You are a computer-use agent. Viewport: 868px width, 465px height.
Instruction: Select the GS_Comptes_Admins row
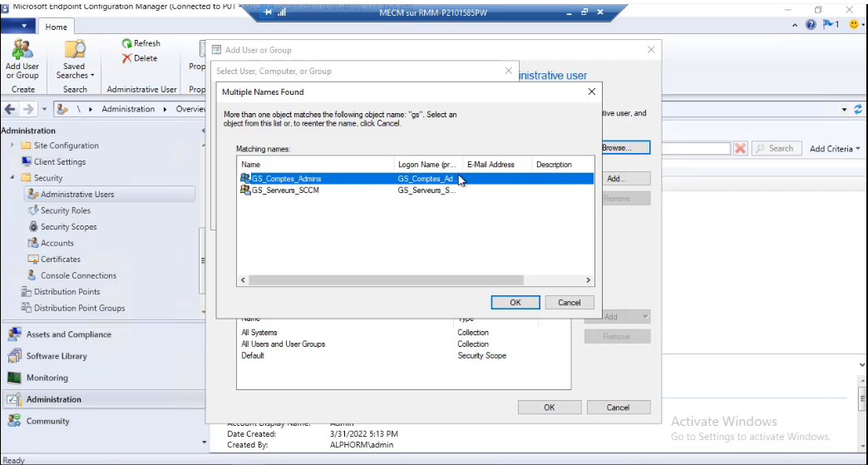pos(286,179)
